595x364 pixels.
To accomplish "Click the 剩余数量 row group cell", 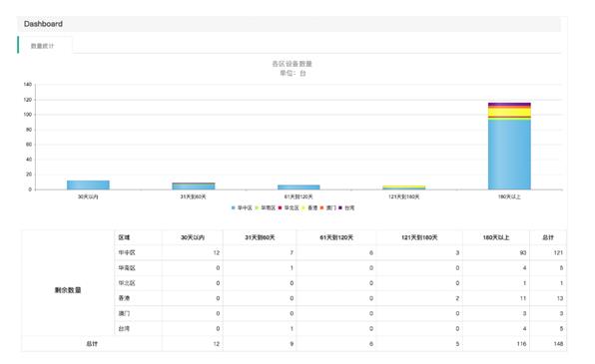I will coord(68,290).
